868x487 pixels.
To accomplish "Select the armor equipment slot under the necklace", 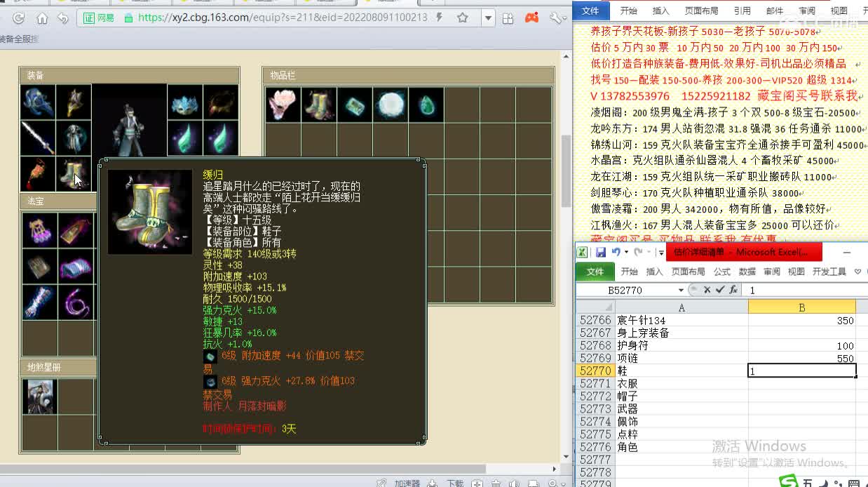I will (x=74, y=138).
